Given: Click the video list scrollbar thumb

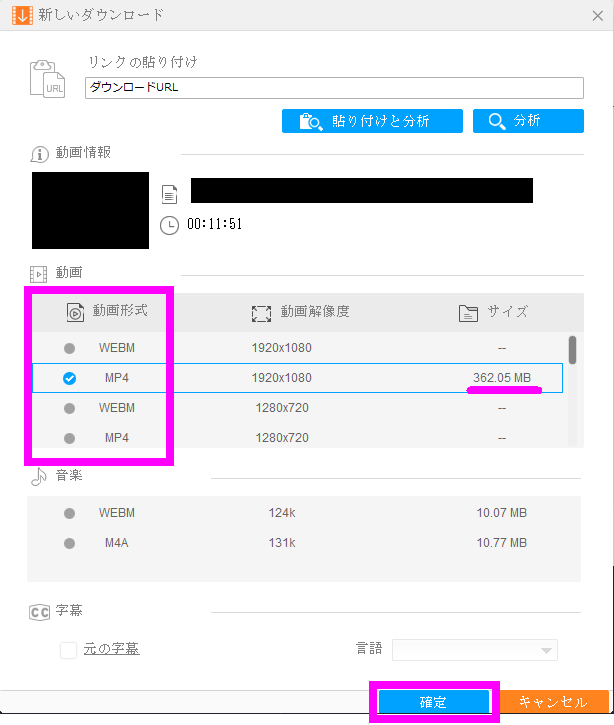Looking at the screenshot, I should 572,350.
